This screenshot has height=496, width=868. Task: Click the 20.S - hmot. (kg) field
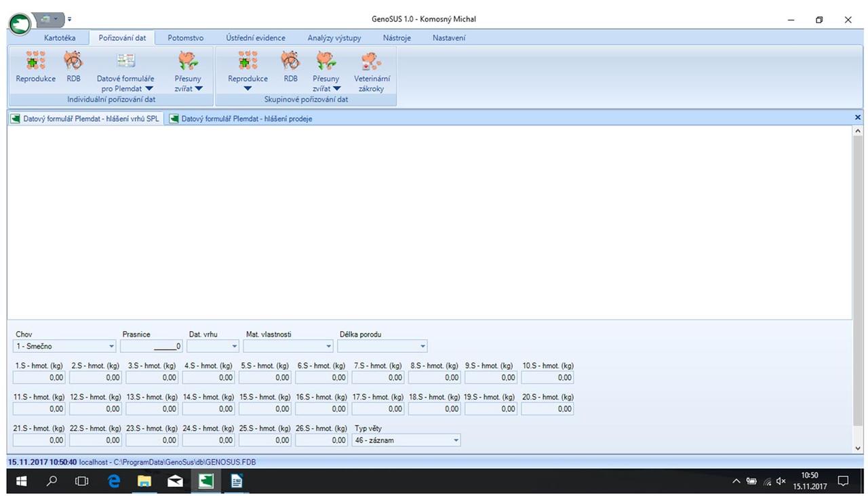point(547,409)
